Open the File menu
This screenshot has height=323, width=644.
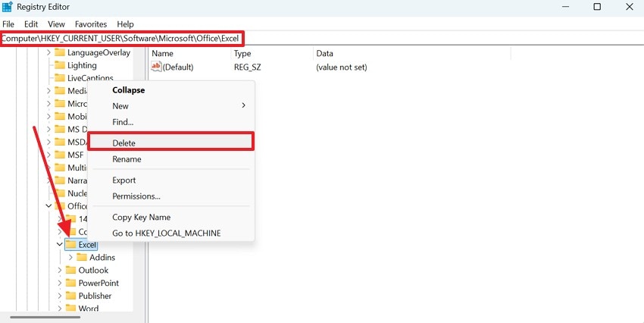pyautogui.click(x=8, y=24)
